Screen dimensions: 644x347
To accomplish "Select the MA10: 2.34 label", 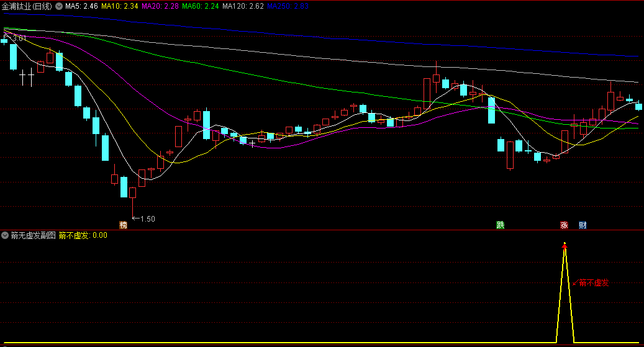I will [x=119, y=6].
